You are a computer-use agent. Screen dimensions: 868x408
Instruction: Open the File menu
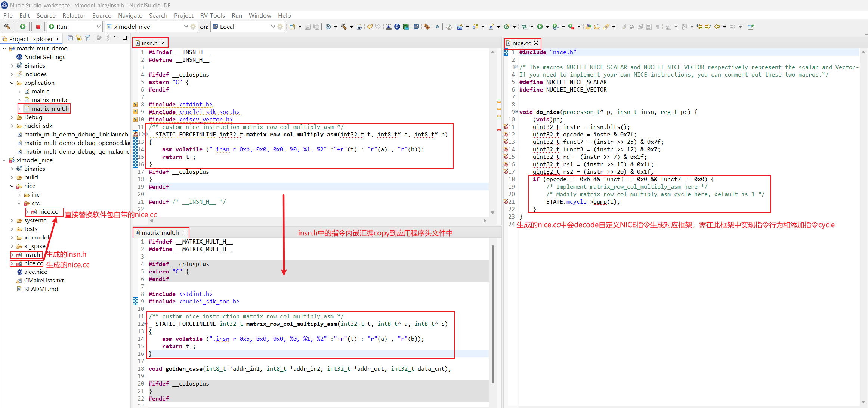tap(8, 15)
